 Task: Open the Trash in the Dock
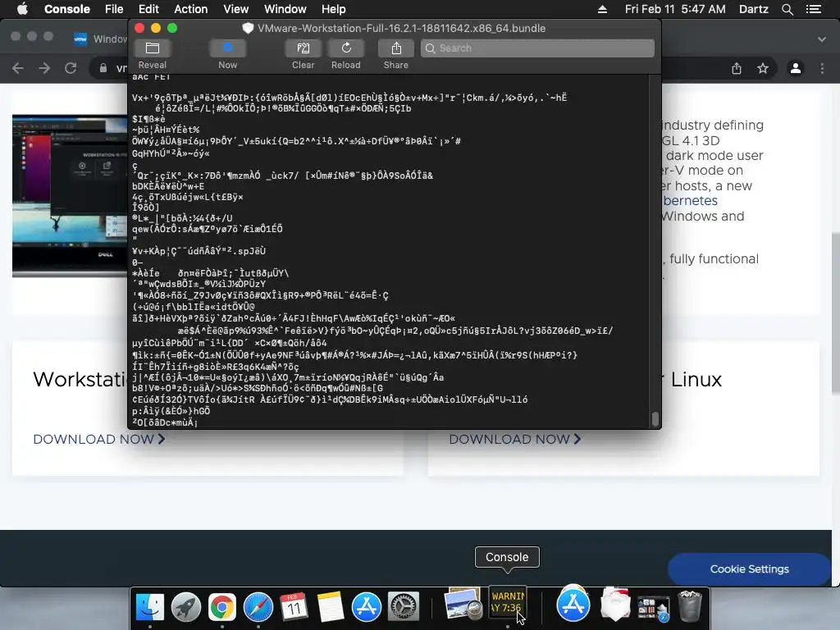689,605
